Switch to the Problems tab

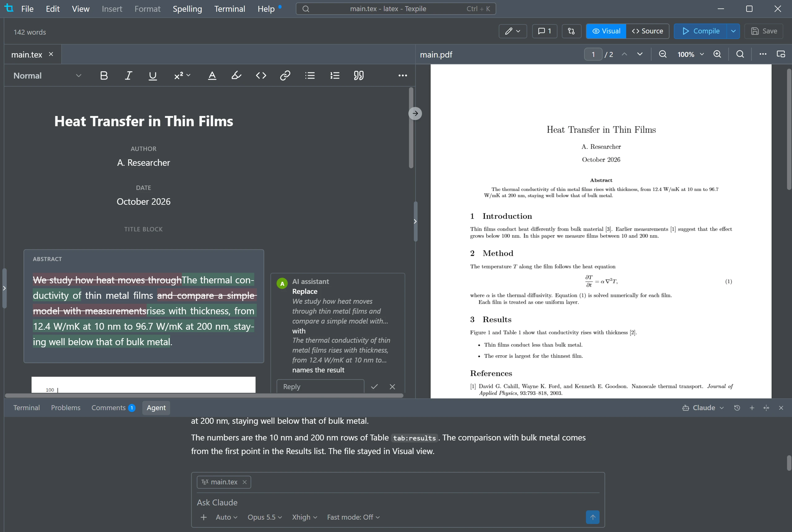click(66, 408)
